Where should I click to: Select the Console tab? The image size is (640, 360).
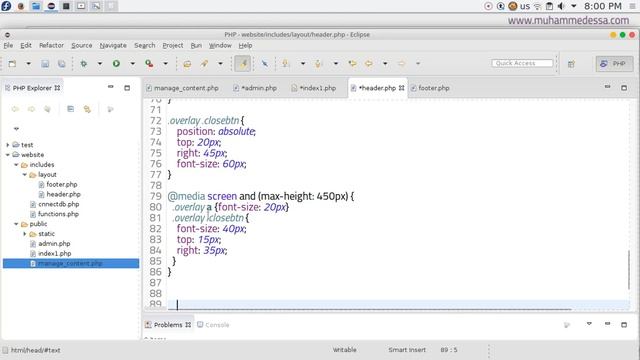click(x=213, y=325)
